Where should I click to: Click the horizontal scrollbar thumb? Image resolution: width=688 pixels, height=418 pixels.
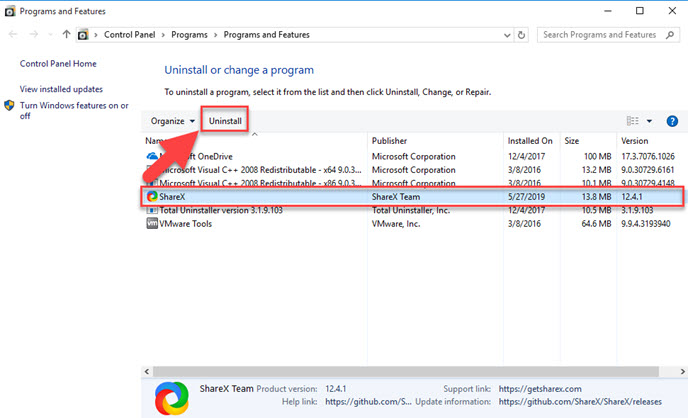[x=406, y=372]
